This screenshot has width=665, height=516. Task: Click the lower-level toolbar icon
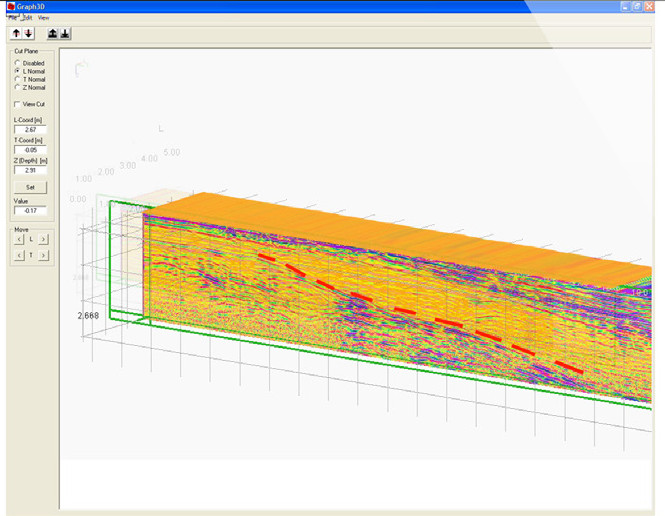point(65,33)
